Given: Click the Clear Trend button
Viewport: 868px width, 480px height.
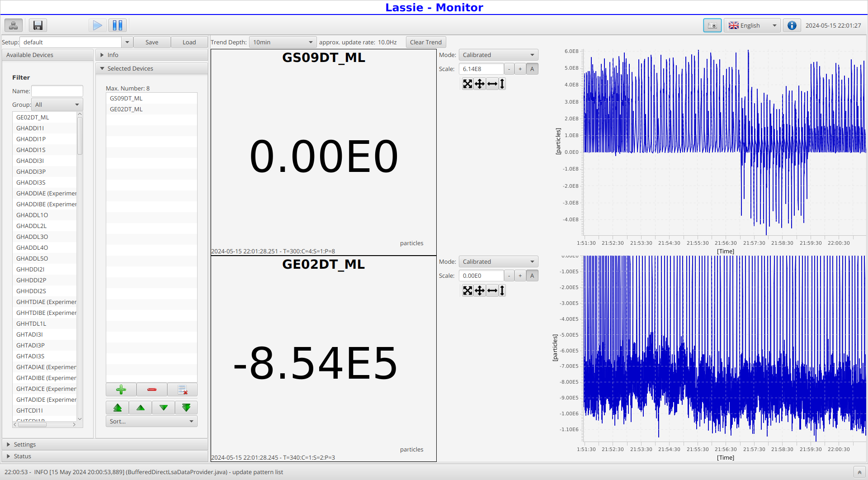Looking at the screenshot, I should (425, 42).
